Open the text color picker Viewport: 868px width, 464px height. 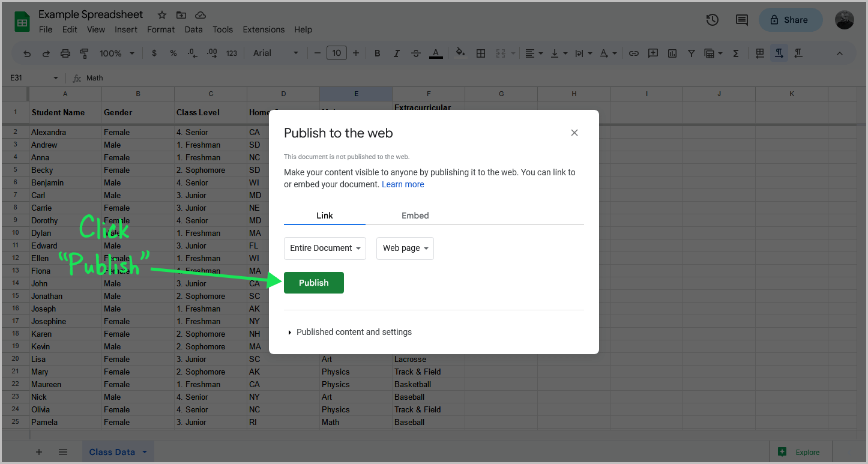[436, 53]
